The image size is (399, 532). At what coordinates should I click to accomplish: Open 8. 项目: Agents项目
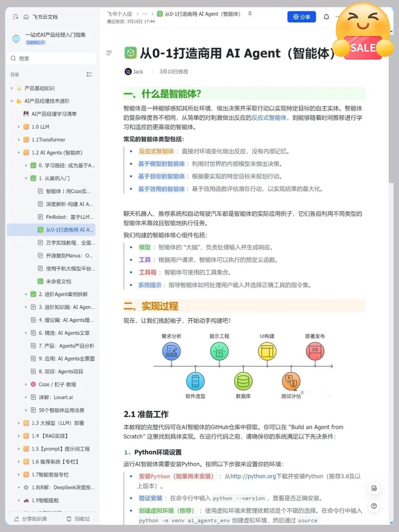pyautogui.click(x=57, y=372)
